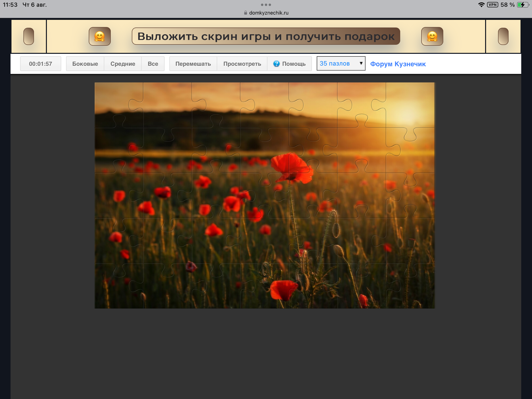Tap the 11:53 clock in status bar

[x=10, y=5]
